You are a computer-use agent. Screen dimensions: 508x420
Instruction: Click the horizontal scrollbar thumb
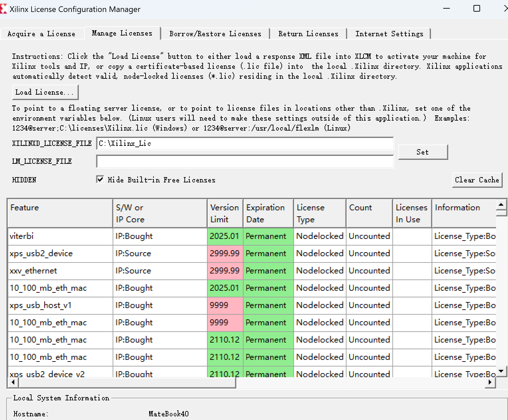point(127,382)
